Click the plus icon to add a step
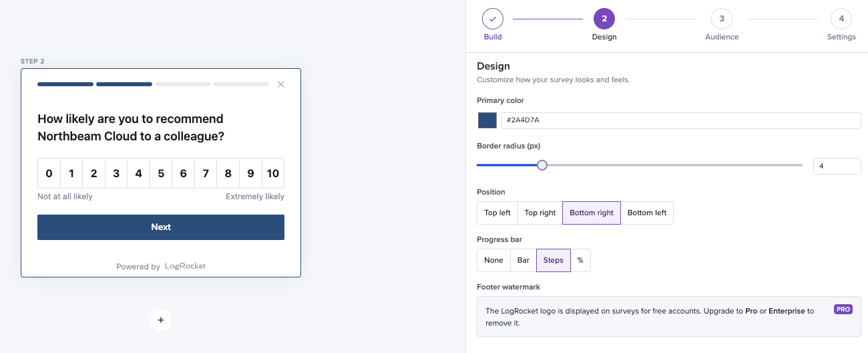This screenshot has height=353, width=868. point(161,320)
